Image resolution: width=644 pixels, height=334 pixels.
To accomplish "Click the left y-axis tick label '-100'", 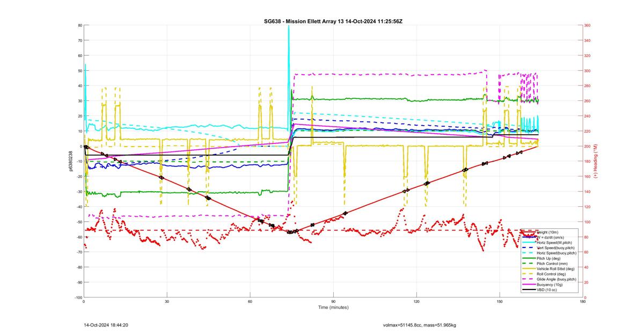I will click(x=78, y=297).
